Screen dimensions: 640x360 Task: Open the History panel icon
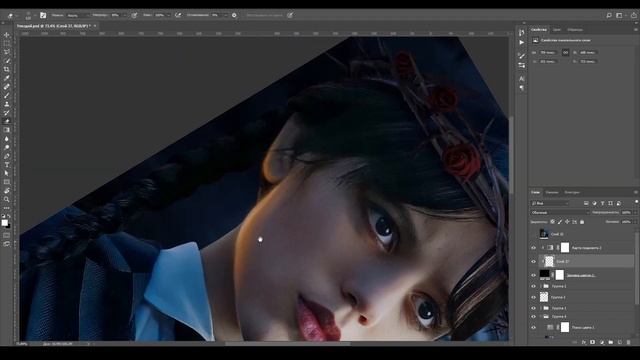522,33
